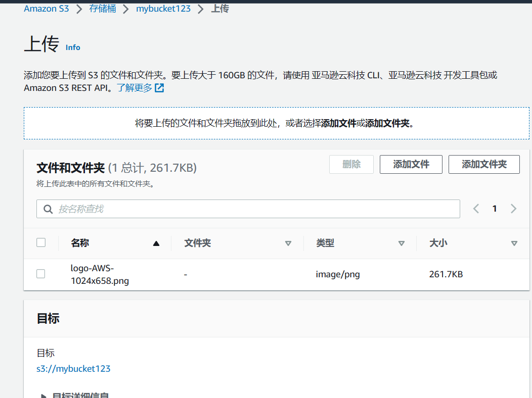
Task: Click the 类型 column header label
Action: 325,243
